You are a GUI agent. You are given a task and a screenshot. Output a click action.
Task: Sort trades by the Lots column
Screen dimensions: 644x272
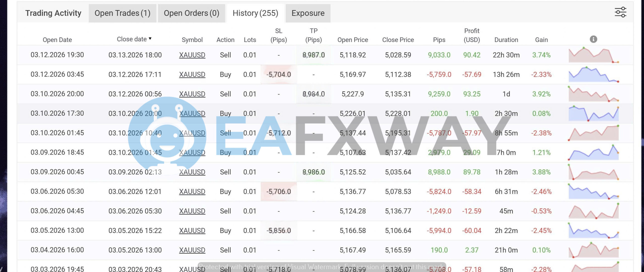tap(250, 40)
